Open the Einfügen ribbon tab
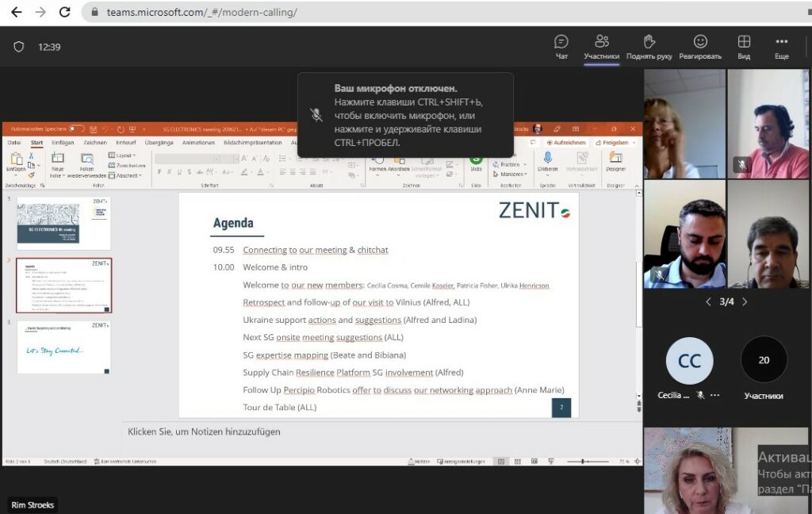Image resolution: width=812 pixels, height=514 pixels. pyautogui.click(x=63, y=143)
